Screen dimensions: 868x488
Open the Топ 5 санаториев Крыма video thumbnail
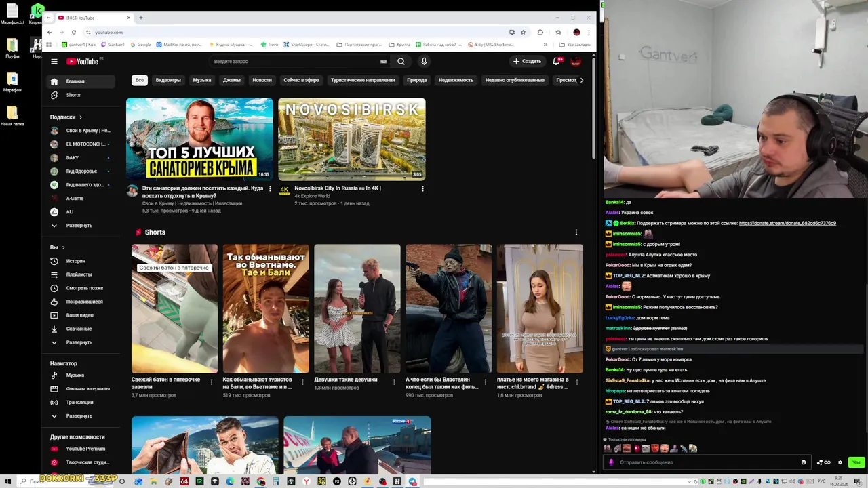[199, 139]
